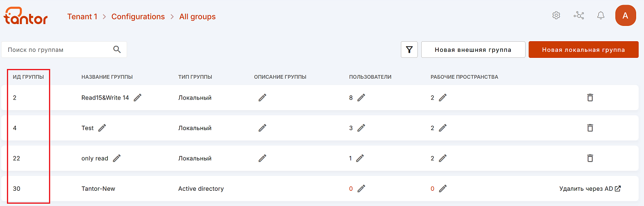Image resolution: width=644 pixels, height=206 pixels.
Task: Click trash icon for only read group
Action: (x=590, y=158)
